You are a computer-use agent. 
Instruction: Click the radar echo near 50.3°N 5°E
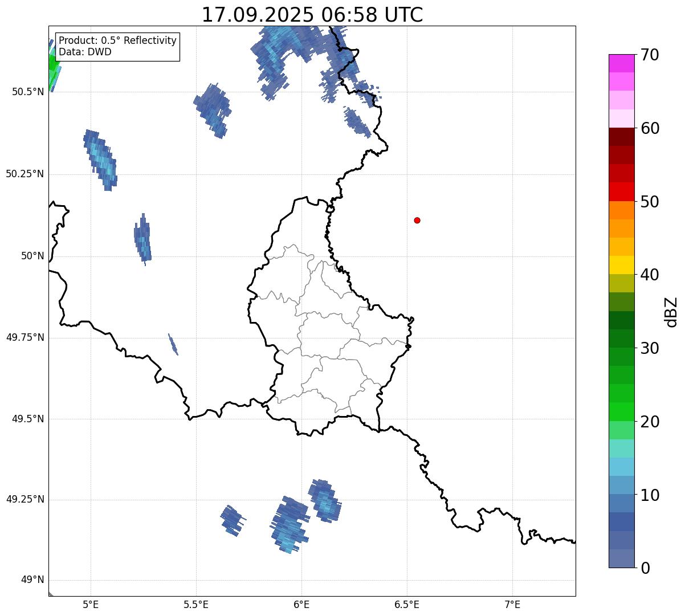tap(100, 160)
